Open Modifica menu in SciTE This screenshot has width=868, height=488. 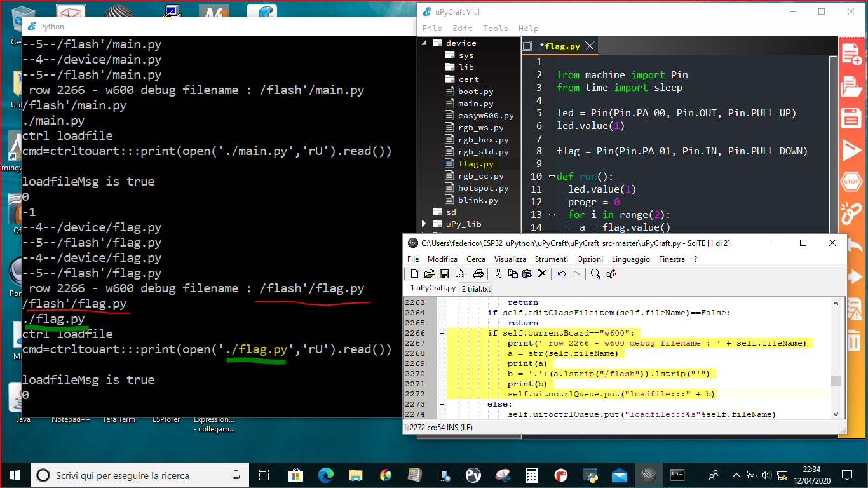pos(442,259)
